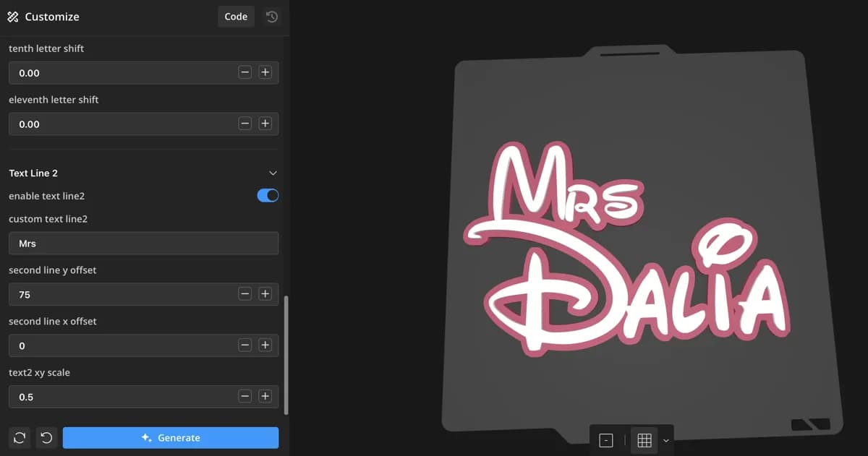Click the custom text line2 field containing Mrs

(x=143, y=244)
